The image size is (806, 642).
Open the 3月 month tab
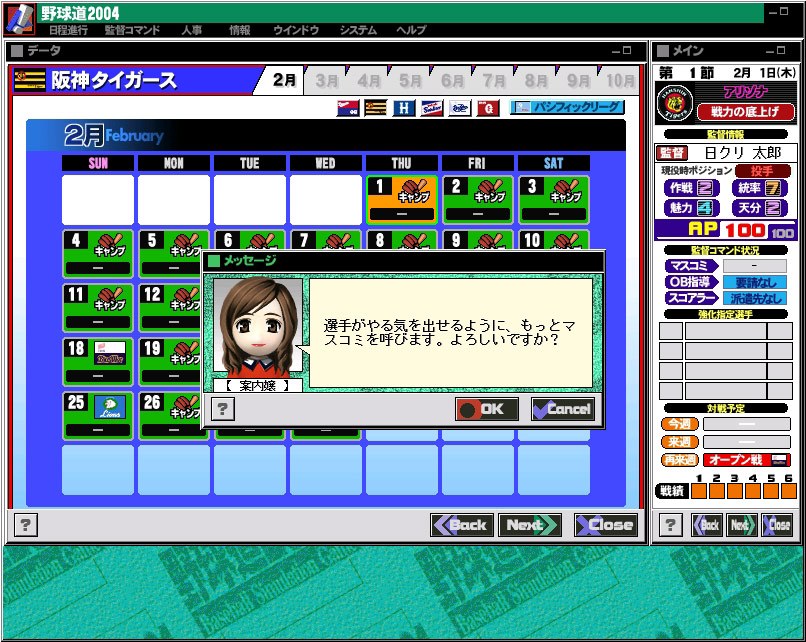pos(327,81)
